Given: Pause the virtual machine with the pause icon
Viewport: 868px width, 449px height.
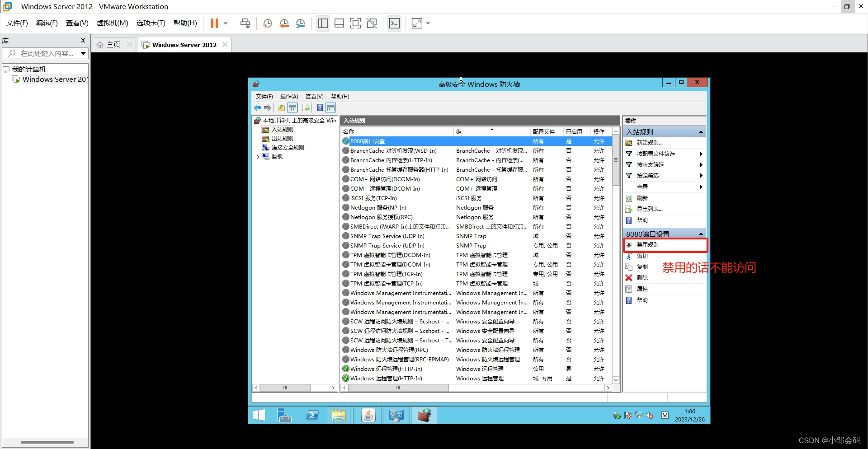Looking at the screenshot, I should (214, 23).
